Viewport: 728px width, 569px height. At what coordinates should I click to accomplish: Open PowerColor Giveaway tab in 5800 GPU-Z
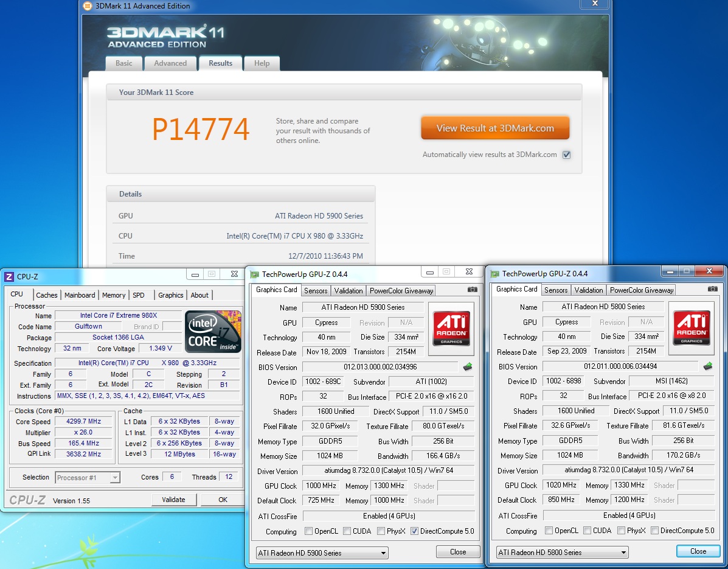tap(642, 290)
